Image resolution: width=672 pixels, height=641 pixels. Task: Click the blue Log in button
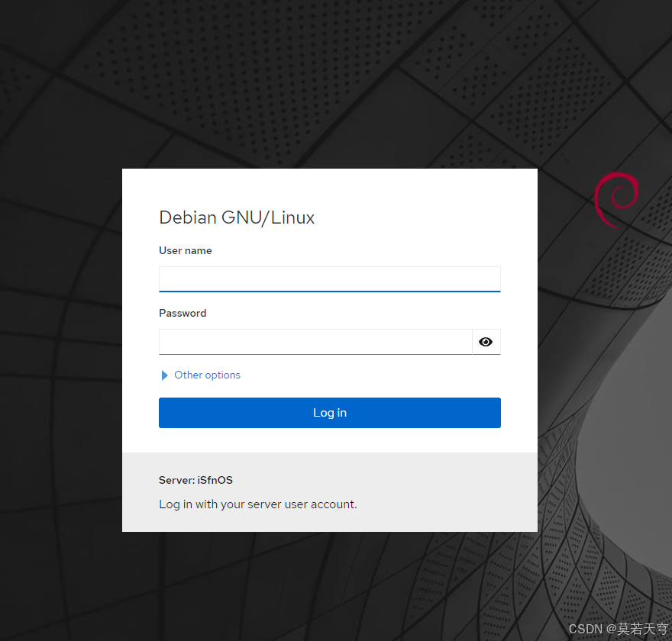pos(330,413)
